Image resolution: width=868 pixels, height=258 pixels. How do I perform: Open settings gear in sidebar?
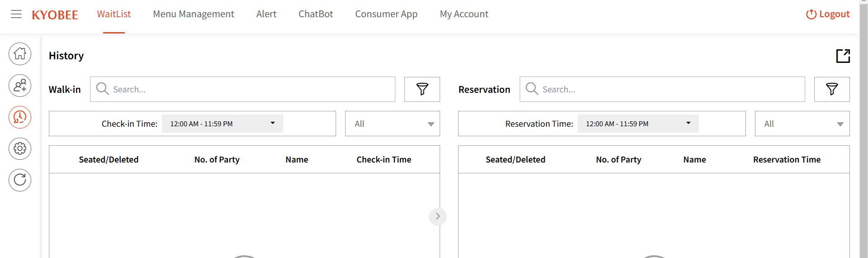[x=20, y=148]
